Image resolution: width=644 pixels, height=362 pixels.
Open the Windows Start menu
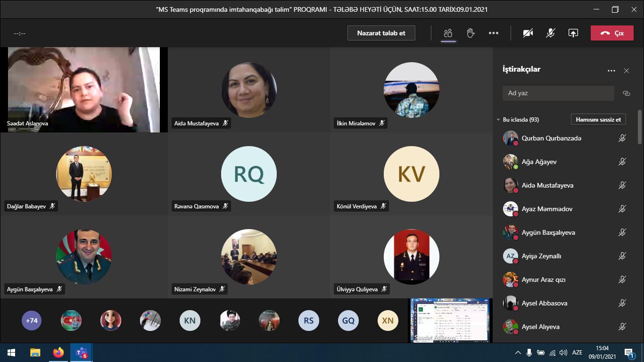coord(11,353)
